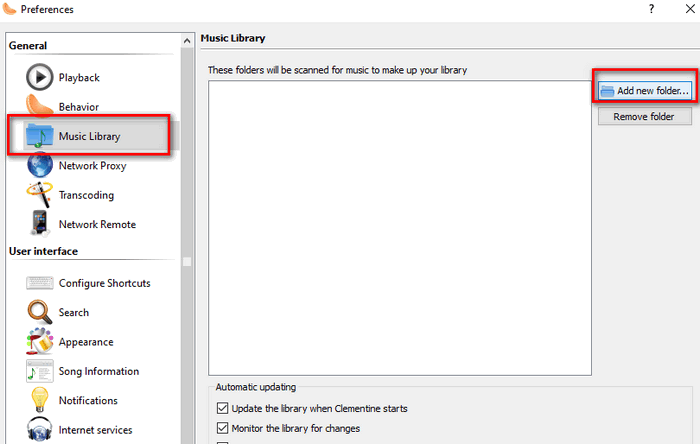Go to Behavior settings
This screenshot has width=700, height=444.
(79, 107)
